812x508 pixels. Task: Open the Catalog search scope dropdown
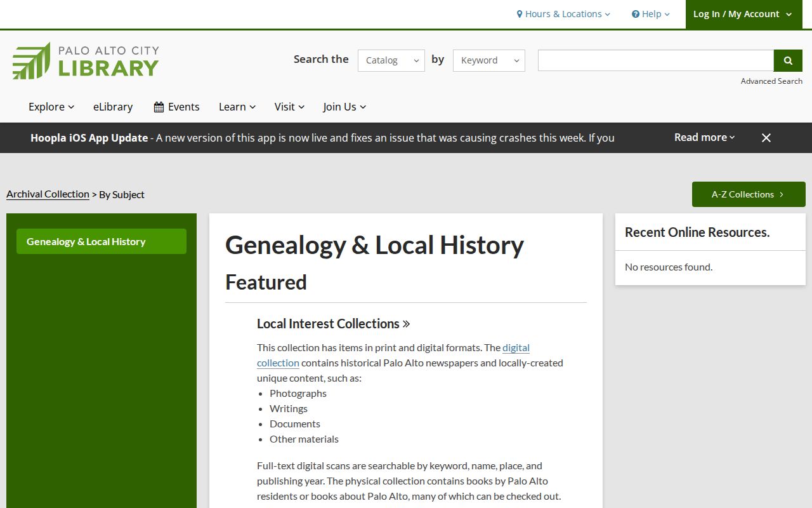click(x=391, y=60)
